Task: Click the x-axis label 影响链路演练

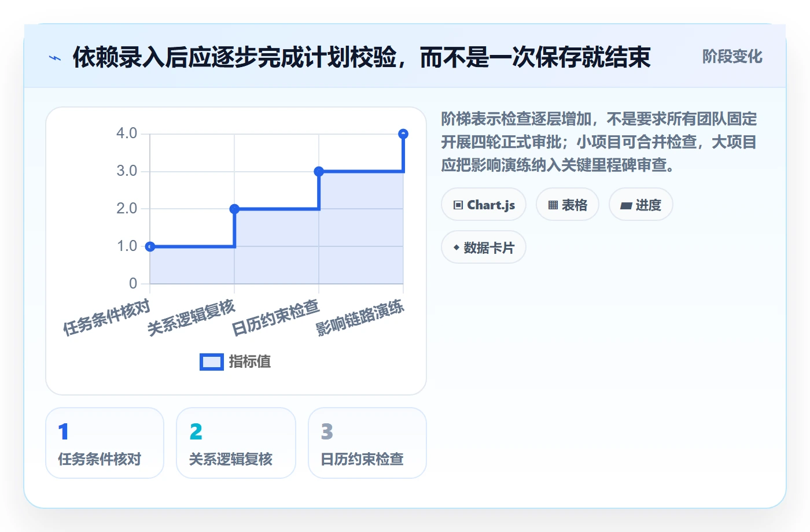Action: point(360,317)
